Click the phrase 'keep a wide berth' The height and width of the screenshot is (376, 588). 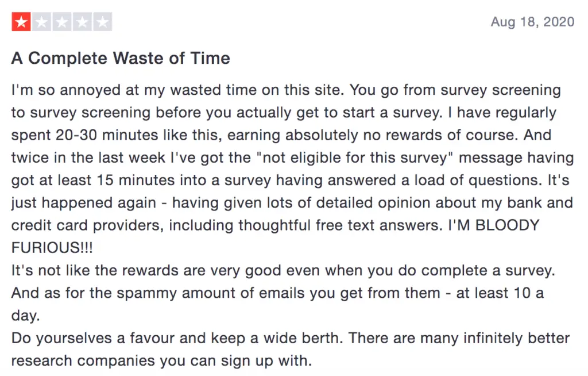tap(276, 338)
